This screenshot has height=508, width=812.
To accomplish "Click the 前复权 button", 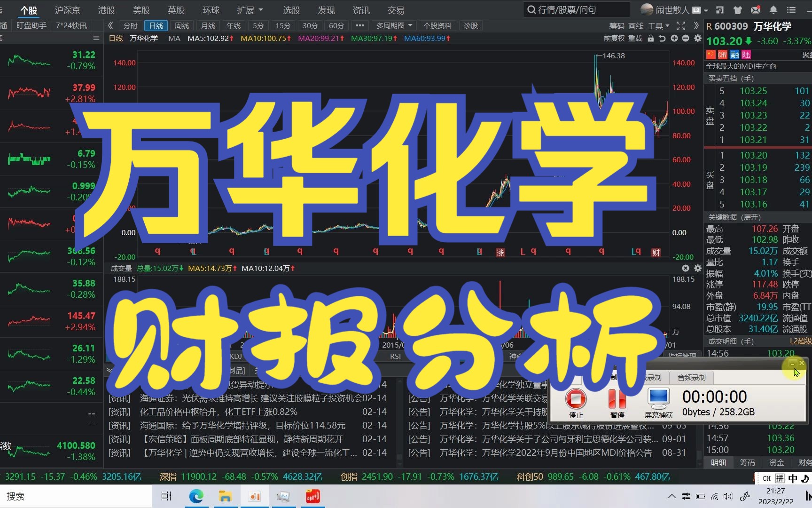I will tap(614, 39).
